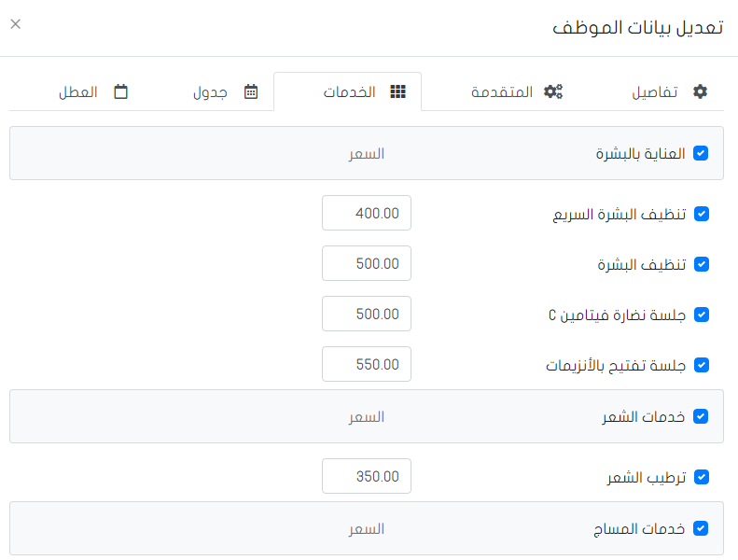Click the calendar grid icon on جدول tab
Image resolution: width=738 pixels, height=560 pixels.
pos(251,91)
